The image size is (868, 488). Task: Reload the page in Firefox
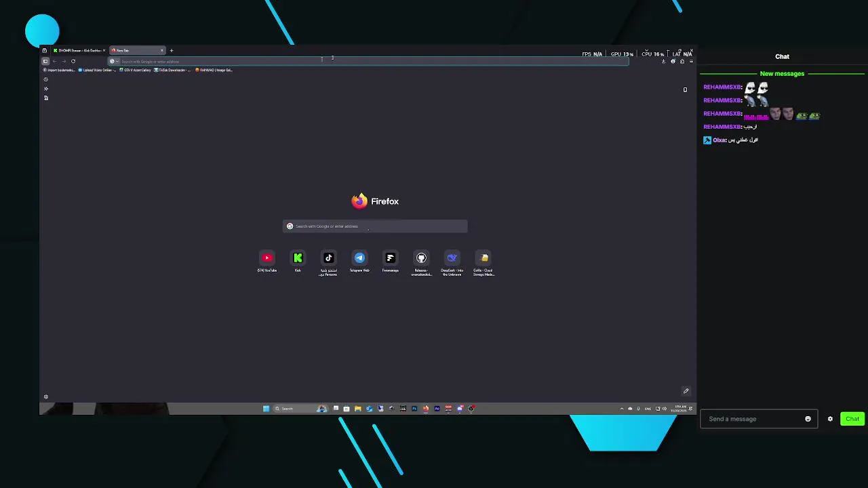coord(73,61)
